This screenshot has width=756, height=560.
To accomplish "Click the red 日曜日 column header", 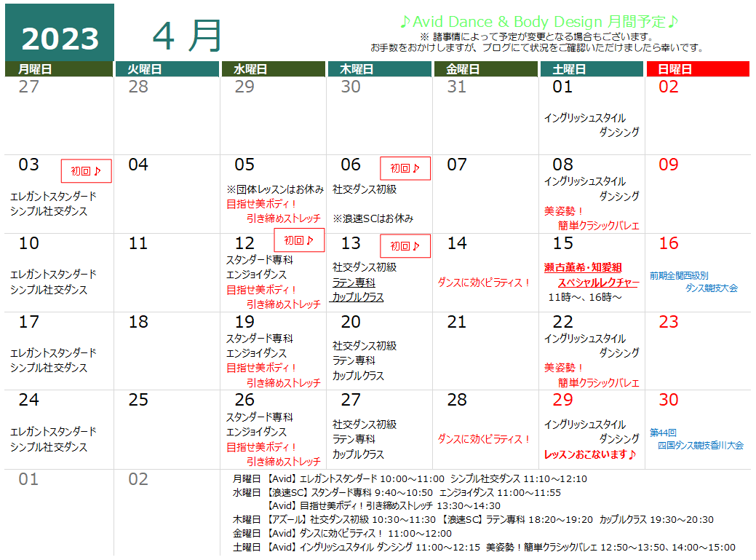I will pyautogui.click(x=698, y=69).
